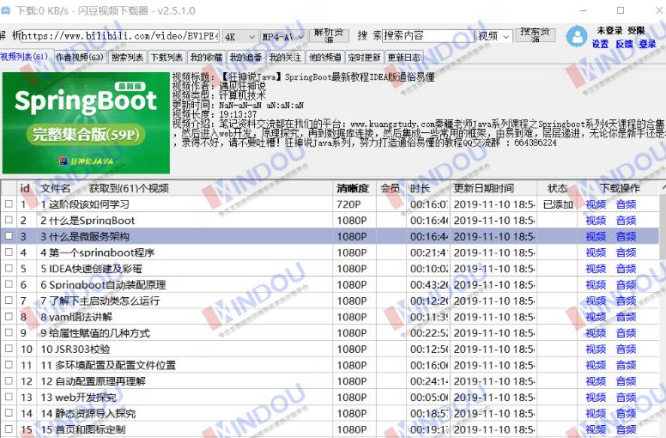Viewport: 666px width, 438px height.
Task: Select row 15 首页和图标定制
Action: 330,430
